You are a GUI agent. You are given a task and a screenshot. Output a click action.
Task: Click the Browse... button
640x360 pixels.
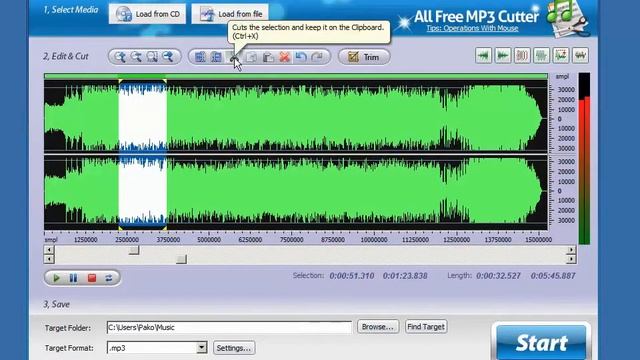pos(378,327)
